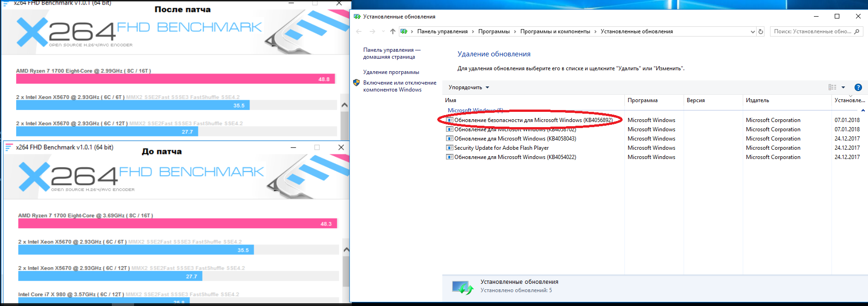Screen dimensions: 868x306
Task: Close the bottom x264 Benchmark window
Action: (341, 147)
